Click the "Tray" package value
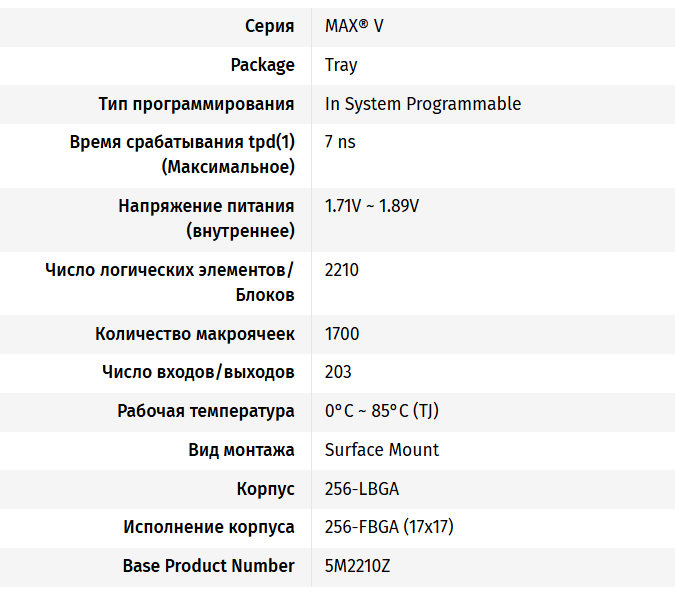The width and height of the screenshot is (675, 596). pos(341,65)
